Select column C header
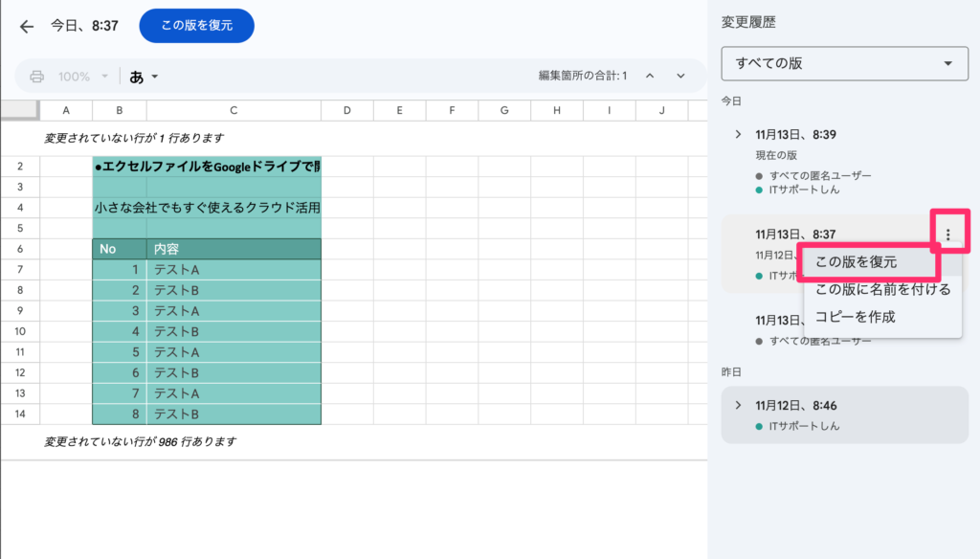 [234, 111]
